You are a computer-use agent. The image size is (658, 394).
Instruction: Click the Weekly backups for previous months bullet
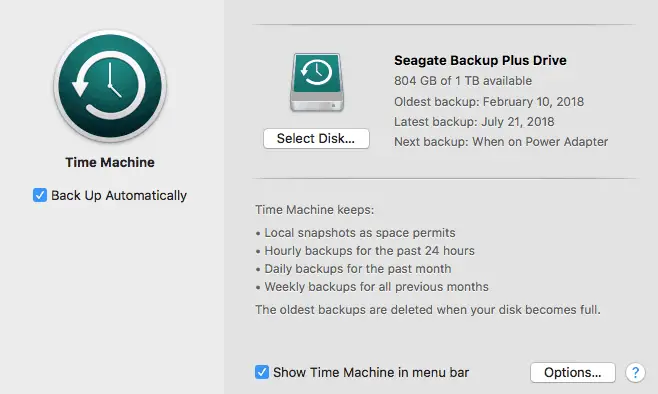tap(372, 287)
